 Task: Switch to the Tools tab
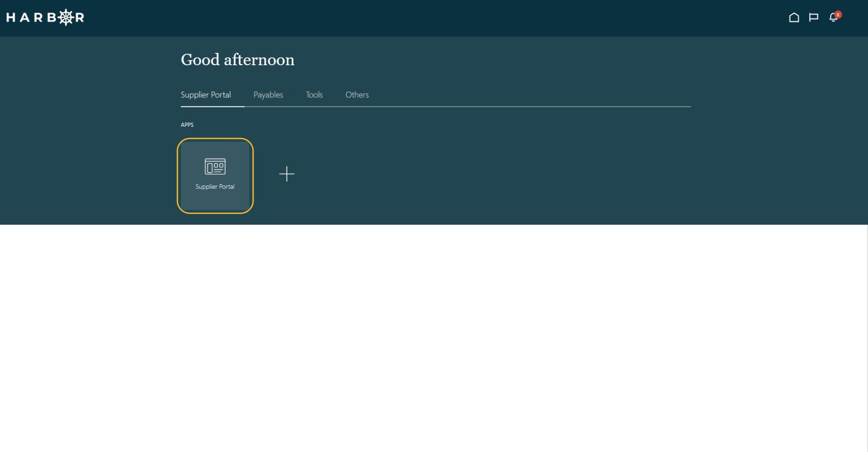pyautogui.click(x=314, y=95)
